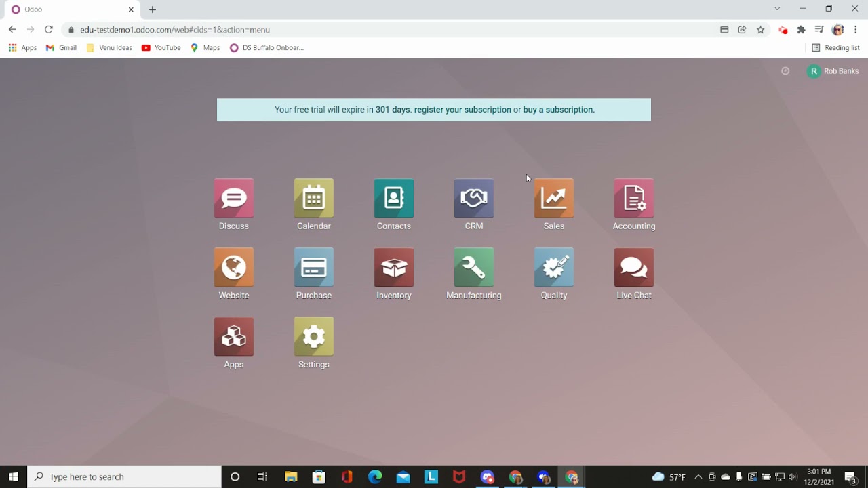Click the taskbar search box
868x488 pixels.
click(x=124, y=477)
